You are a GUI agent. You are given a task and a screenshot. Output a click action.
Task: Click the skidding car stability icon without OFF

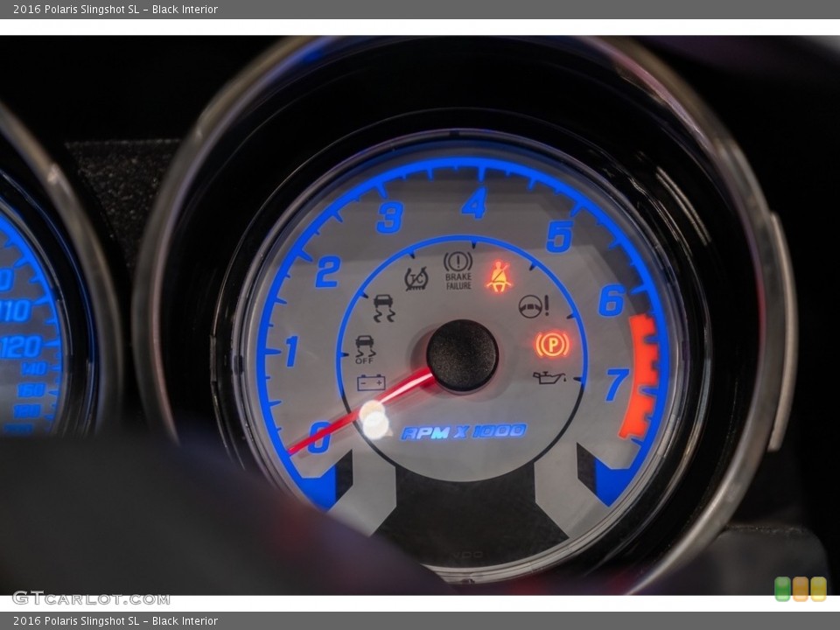(383, 308)
